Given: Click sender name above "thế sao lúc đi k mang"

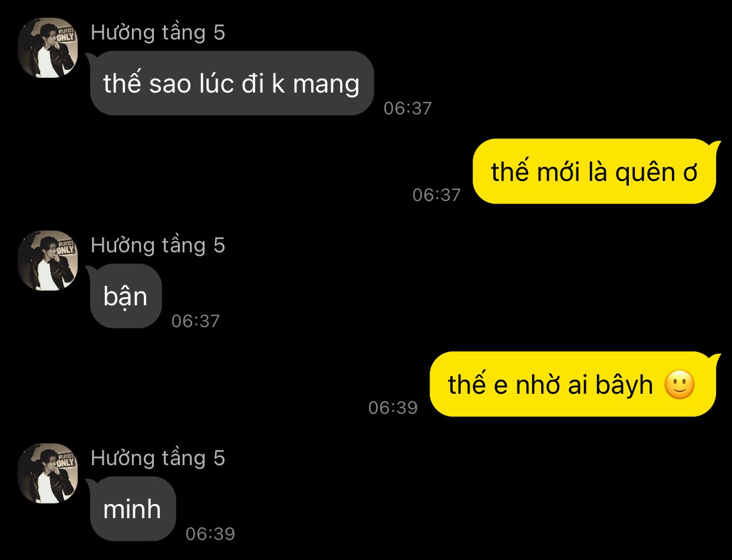Looking at the screenshot, I should click(x=158, y=32).
